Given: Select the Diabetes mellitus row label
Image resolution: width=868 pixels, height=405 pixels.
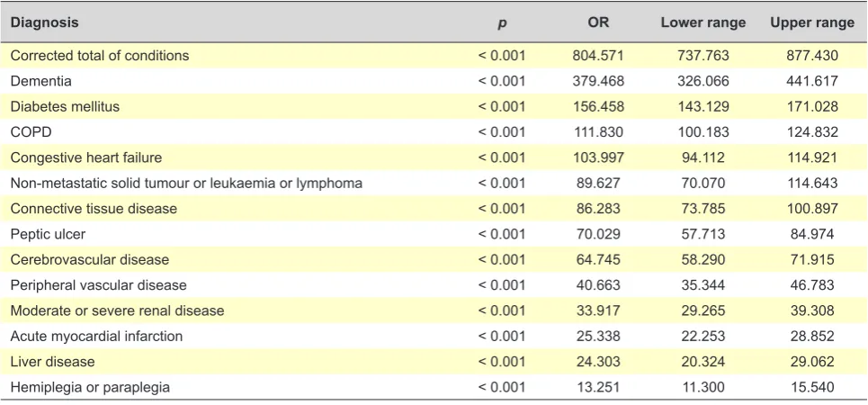Looking at the screenshot, I should click(x=65, y=106).
